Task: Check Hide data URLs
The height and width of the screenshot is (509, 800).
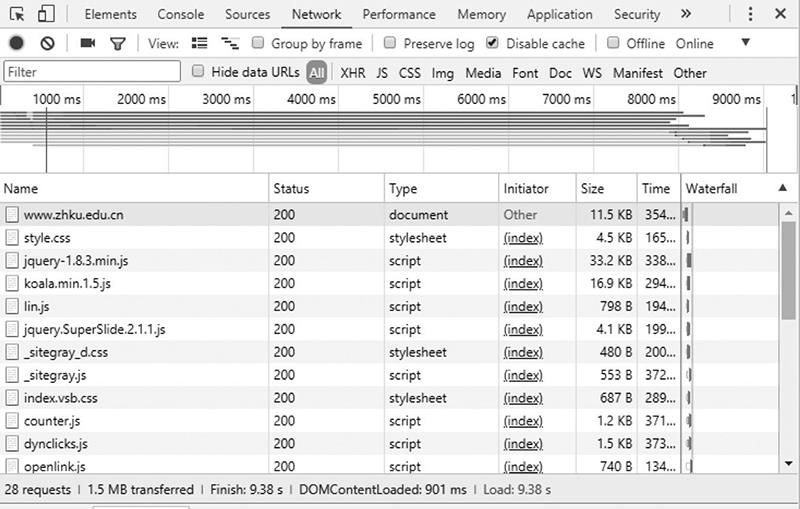Action: pyautogui.click(x=198, y=71)
